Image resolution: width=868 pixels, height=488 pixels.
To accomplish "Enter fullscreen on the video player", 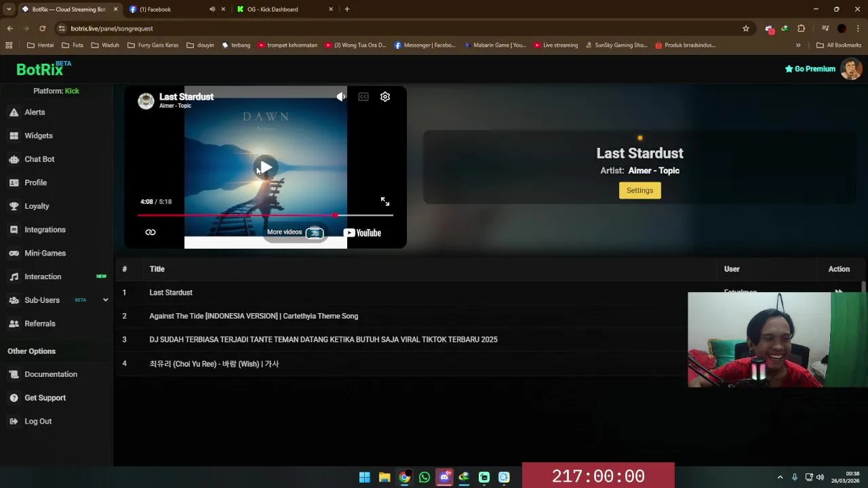I will coord(385,202).
